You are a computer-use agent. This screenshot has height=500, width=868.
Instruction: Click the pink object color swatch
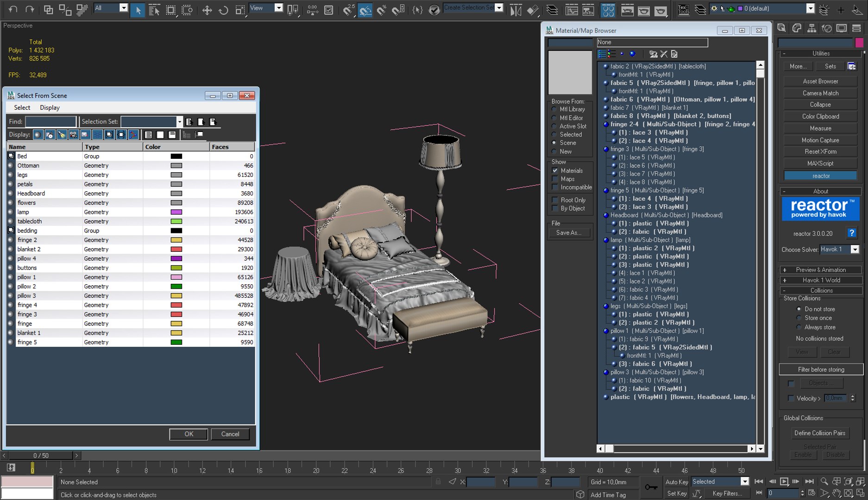point(859,43)
